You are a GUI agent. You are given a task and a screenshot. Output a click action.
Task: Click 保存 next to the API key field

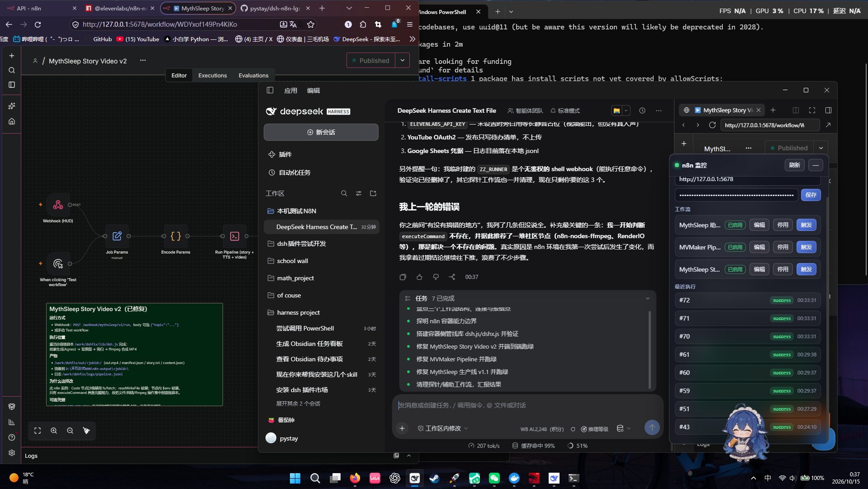(x=811, y=195)
